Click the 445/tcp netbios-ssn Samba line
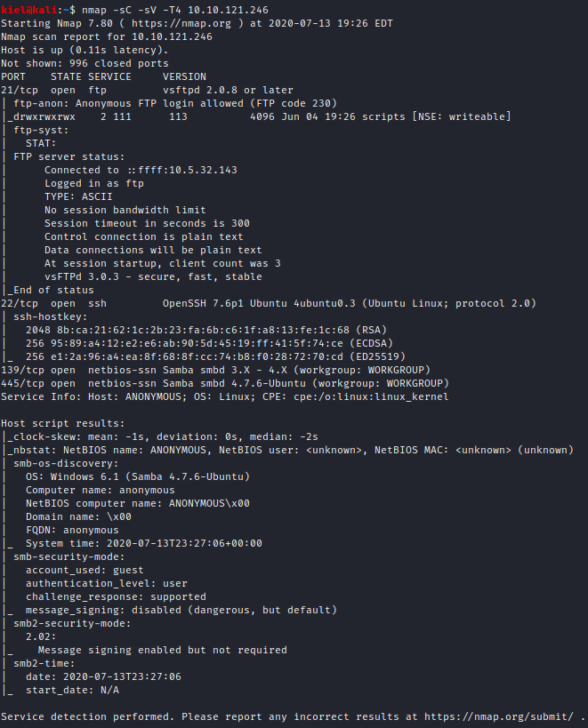The height and width of the screenshot is (728, 588). coord(225,383)
